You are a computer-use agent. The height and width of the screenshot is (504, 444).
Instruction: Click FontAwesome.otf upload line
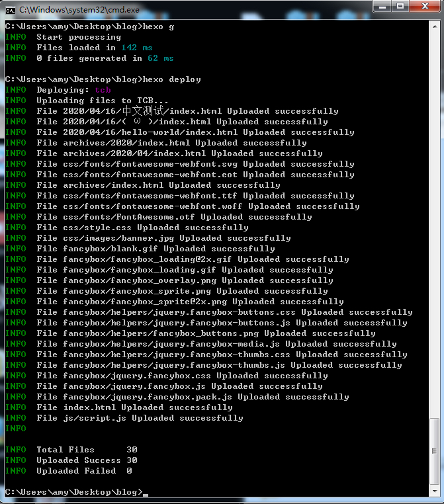159,218
